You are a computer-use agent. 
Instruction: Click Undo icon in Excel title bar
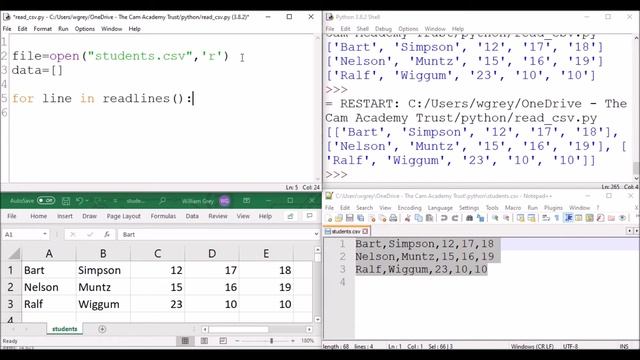tap(80, 201)
